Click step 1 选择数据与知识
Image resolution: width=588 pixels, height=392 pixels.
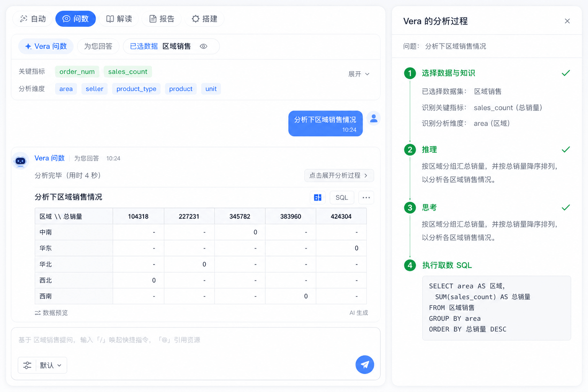[x=448, y=73]
